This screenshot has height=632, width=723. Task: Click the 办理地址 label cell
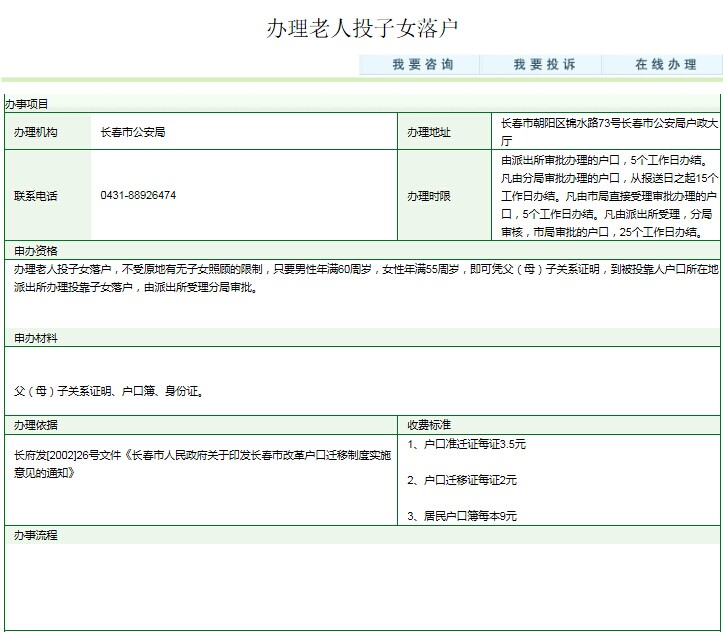point(444,132)
